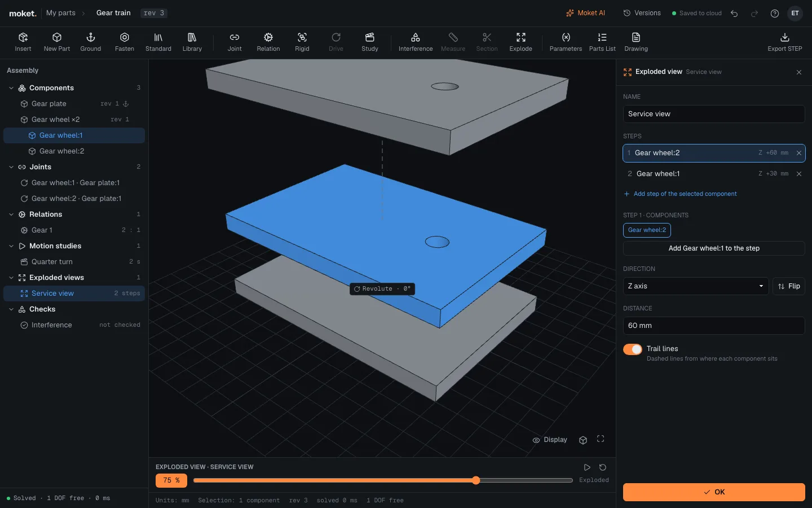The width and height of the screenshot is (812, 508).
Task: Add step of the selected component
Action: coord(680,194)
